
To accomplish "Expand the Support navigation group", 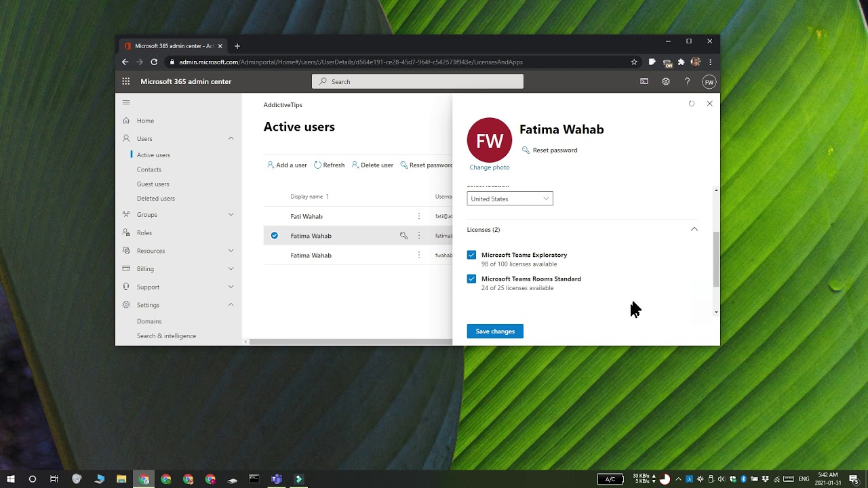I will pos(231,287).
